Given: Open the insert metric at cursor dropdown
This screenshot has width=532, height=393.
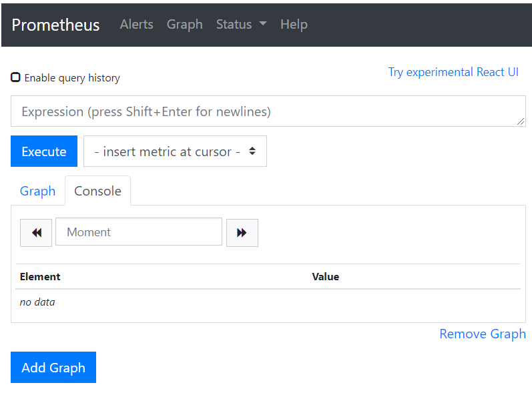Looking at the screenshot, I should (x=175, y=151).
